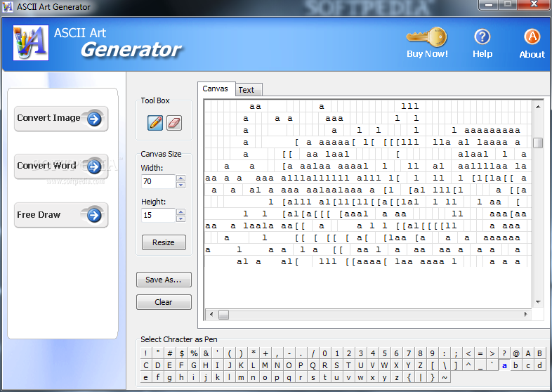Select uppercase 'A' as pen character

(528, 353)
